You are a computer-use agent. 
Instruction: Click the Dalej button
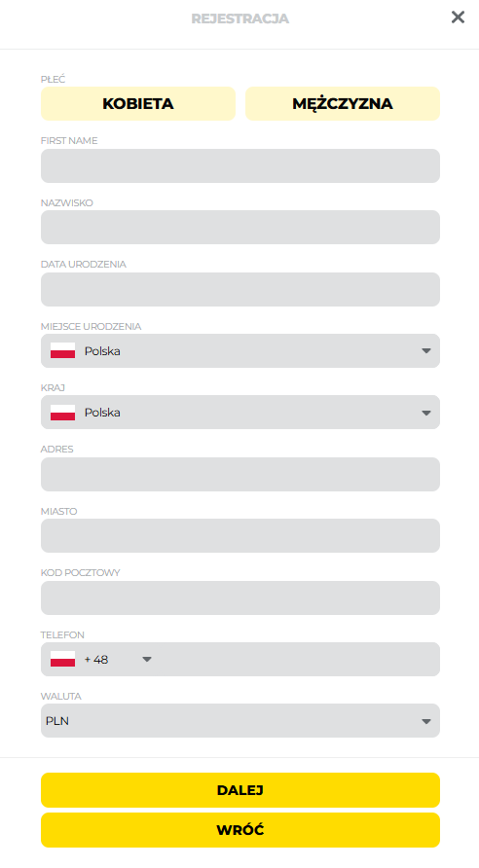240,790
